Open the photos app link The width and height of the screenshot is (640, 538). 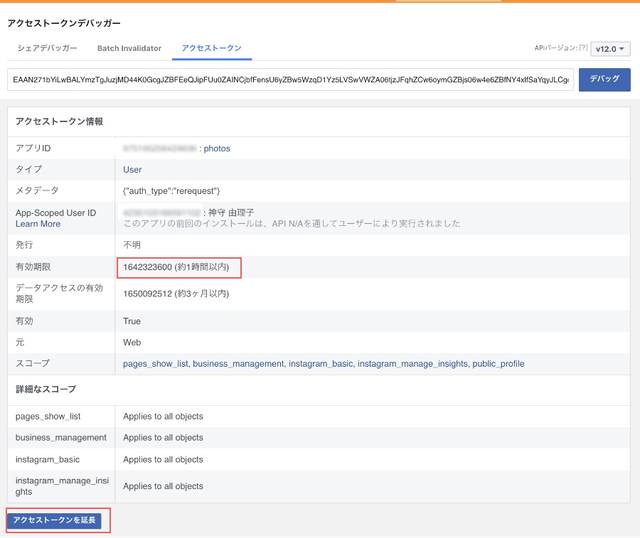pyautogui.click(x=217, y=149)
